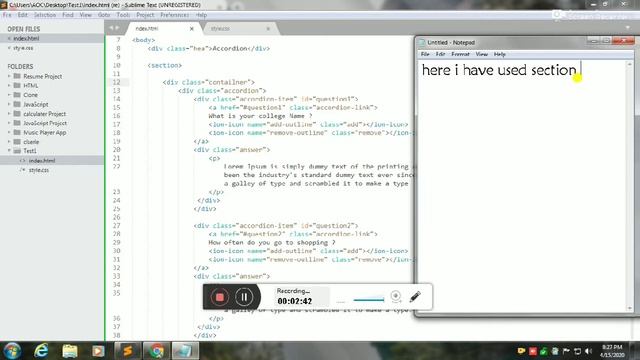The image size is (640, 360).
Task: Open Sublime Selection menu
Action: 45,15
